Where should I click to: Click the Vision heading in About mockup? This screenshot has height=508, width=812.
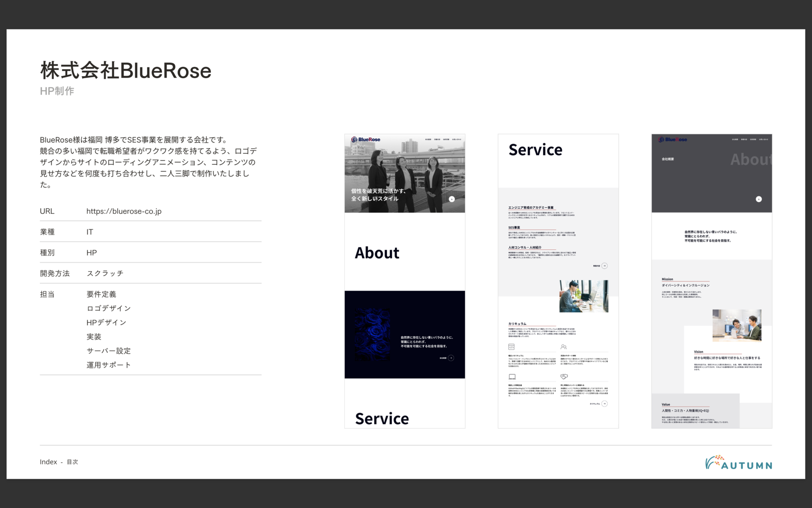coord(699,352)
